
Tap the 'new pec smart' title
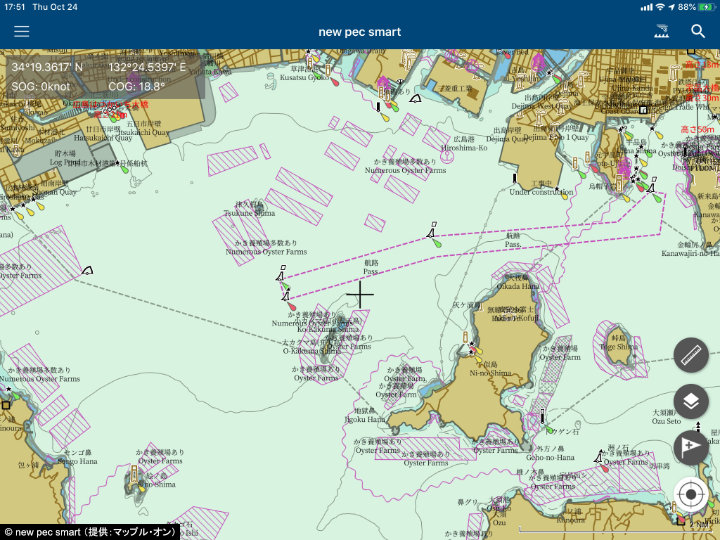pyautogui.click(x=360, y=32)
